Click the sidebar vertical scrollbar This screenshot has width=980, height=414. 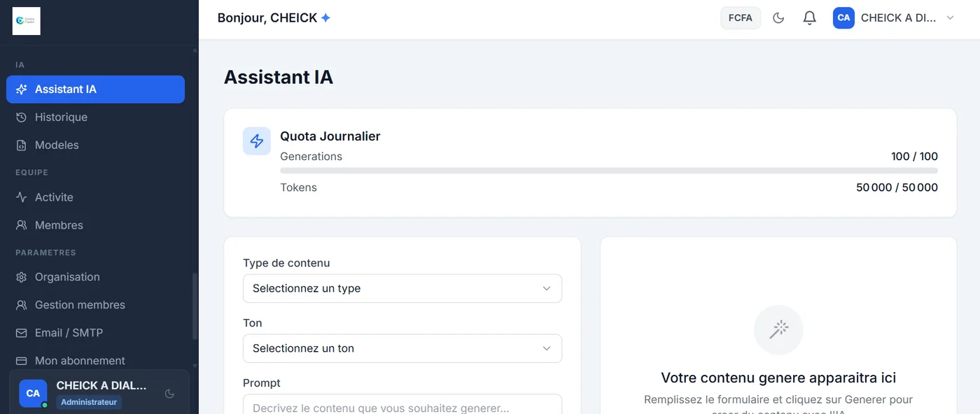(x=195, y=306)
